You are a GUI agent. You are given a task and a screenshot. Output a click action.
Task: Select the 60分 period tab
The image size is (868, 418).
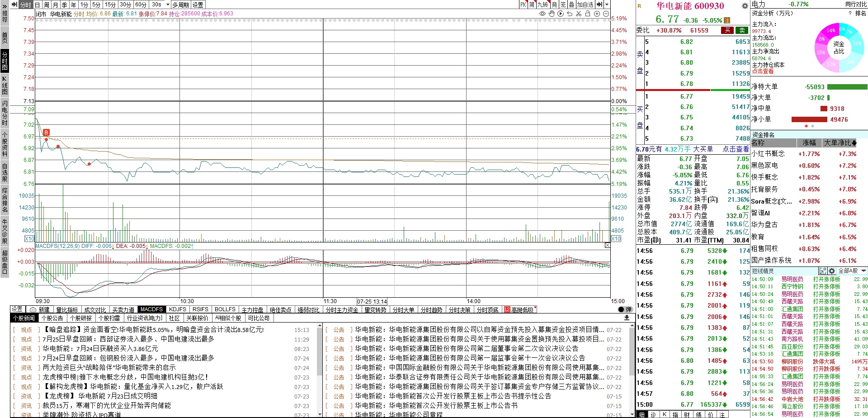click(x=141, y=5)
